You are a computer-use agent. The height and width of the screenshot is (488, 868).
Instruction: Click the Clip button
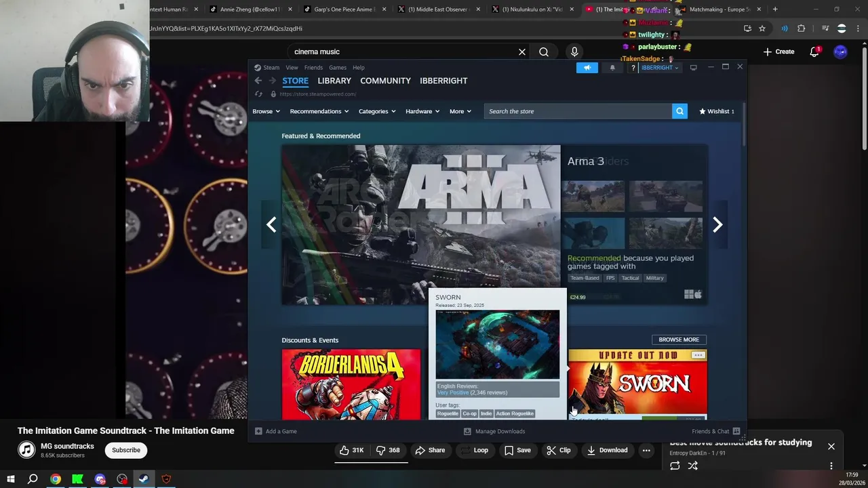pos(559,450)
